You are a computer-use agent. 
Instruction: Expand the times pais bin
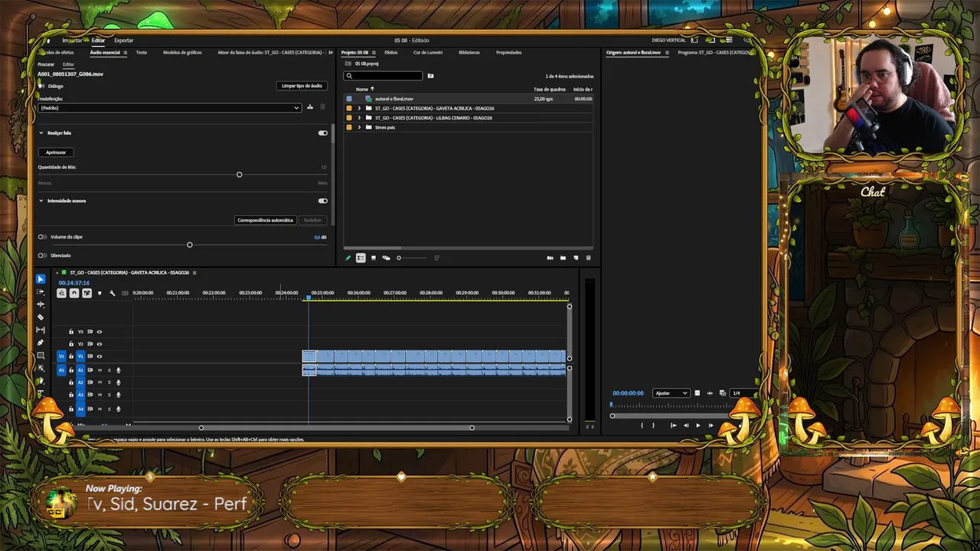(359, 127)
